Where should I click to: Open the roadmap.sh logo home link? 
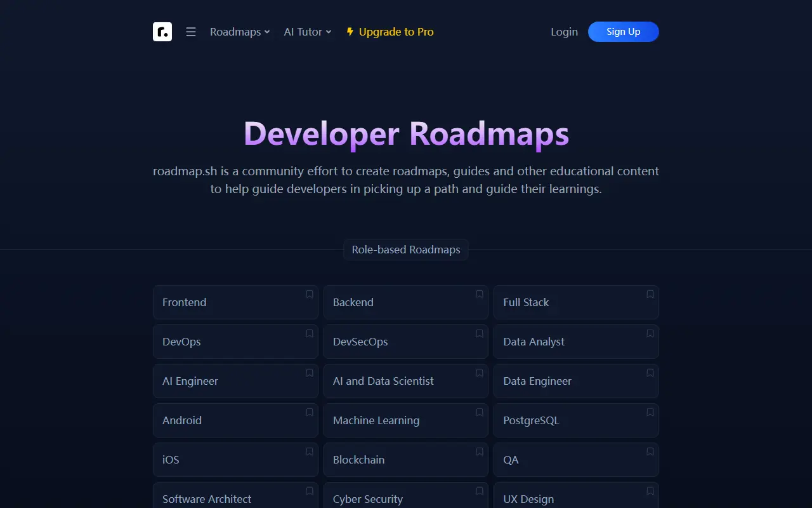(x=162, y=32)
